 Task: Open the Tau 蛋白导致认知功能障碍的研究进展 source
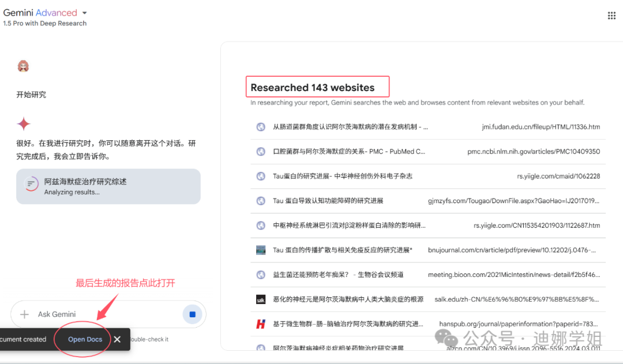click(x=428, y=201)
